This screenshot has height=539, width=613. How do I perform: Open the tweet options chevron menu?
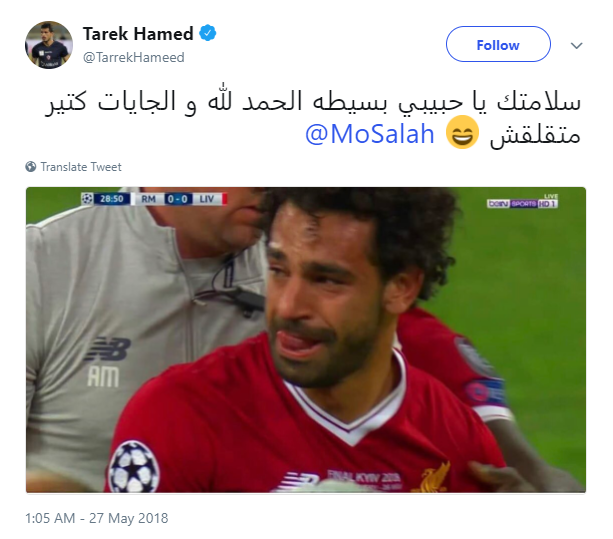pos(577,46)
